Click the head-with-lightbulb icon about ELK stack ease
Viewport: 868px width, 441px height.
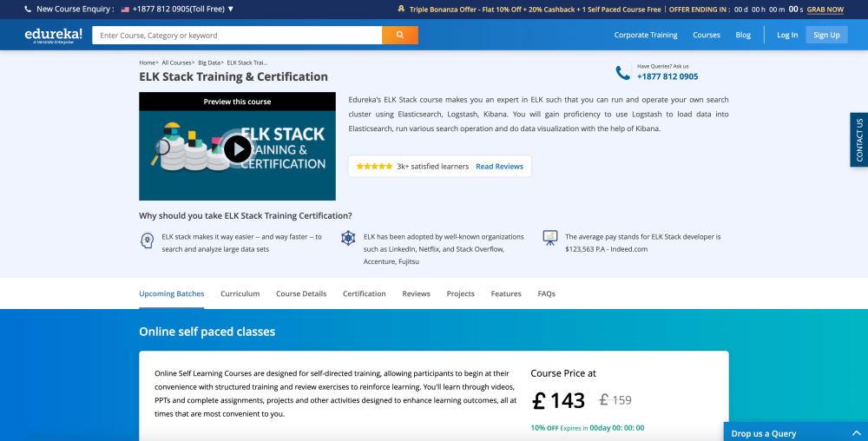(x=147, y=240)
